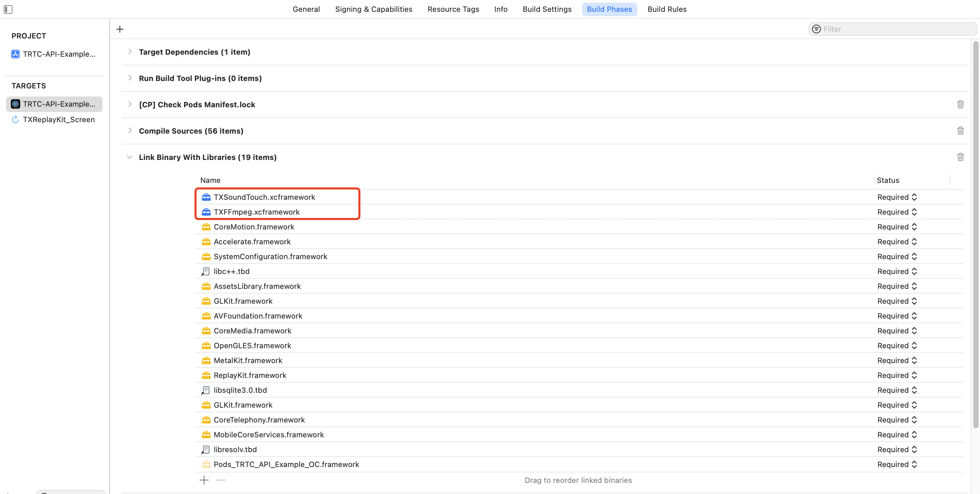The height and width of the screenshot is (494, 980).
Task: Open status stepper for TXFFmpeg.xcframework
Action: 914,212
